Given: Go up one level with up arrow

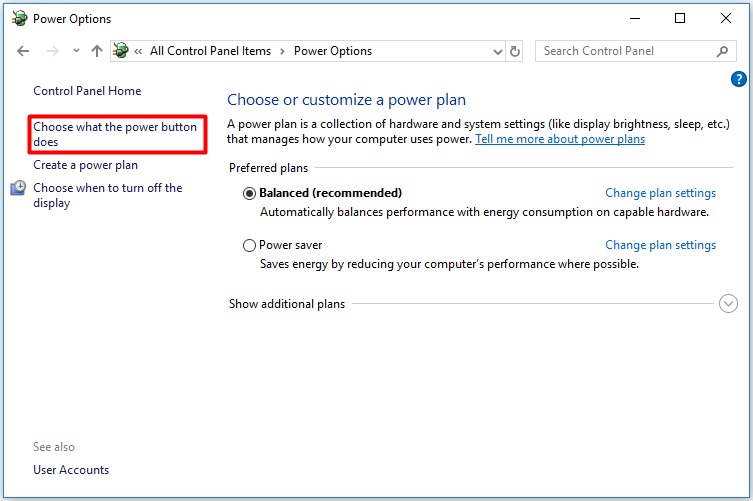Looking at the screenshot, I should (97, 51).
